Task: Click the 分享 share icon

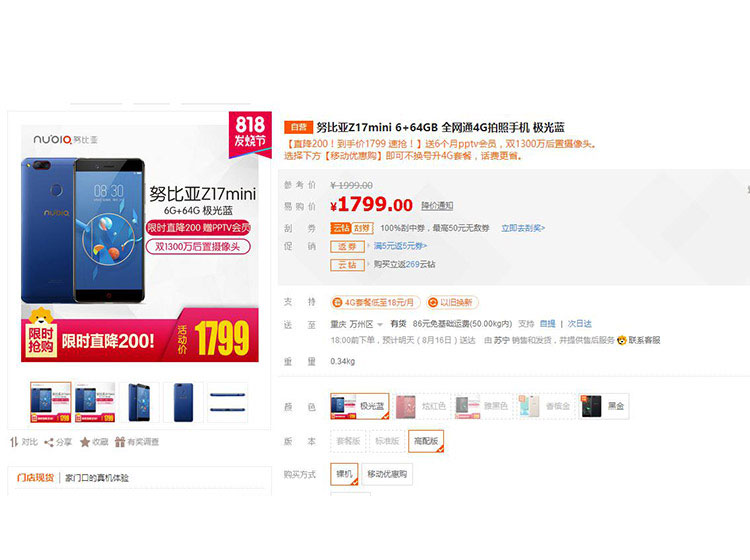Action: point(48,442)
